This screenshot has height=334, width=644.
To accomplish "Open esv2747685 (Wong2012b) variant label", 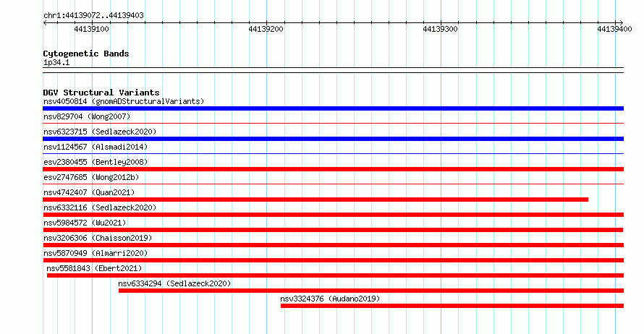I will coord(91,177).
